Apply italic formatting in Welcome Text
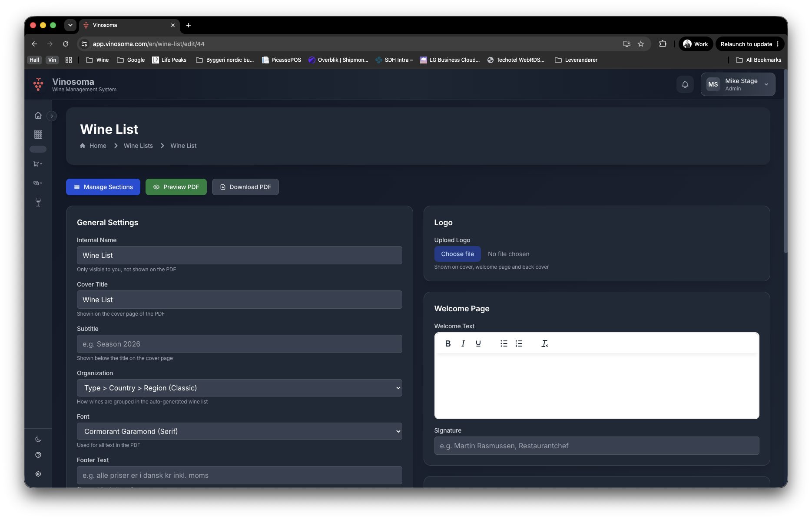The height and width of the screenshot is (520, 812). pyautogui.click(x=463, y=344)
